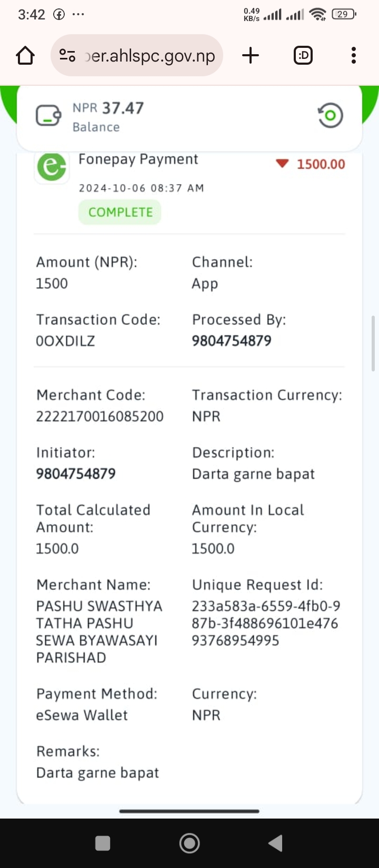Select the Initiator number 9804754879
This screenshot has height=868, width=379.
pos(76,474)
